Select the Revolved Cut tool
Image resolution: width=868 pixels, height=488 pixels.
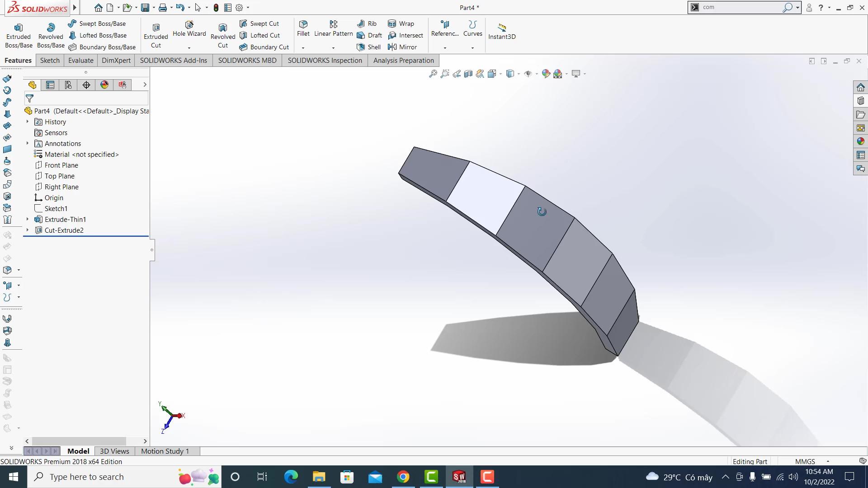[223, 35]
